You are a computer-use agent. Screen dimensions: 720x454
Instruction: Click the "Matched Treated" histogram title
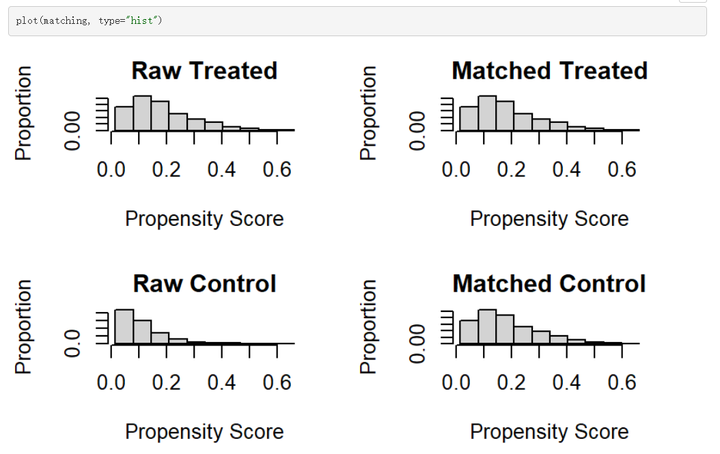pyautogui.click(x=549, y=71)
